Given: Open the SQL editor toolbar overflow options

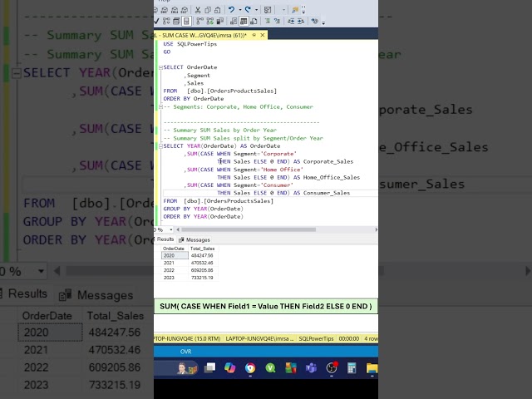Looking at the screenshot, I should point(323,22).
